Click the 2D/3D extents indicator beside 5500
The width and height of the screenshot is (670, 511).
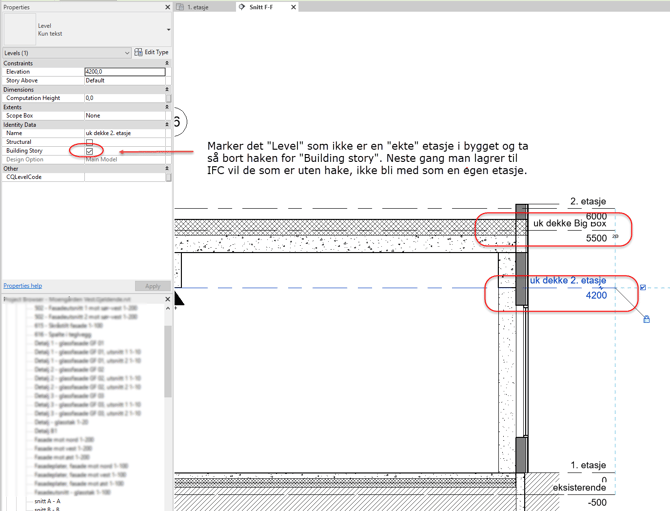(615, 237)
